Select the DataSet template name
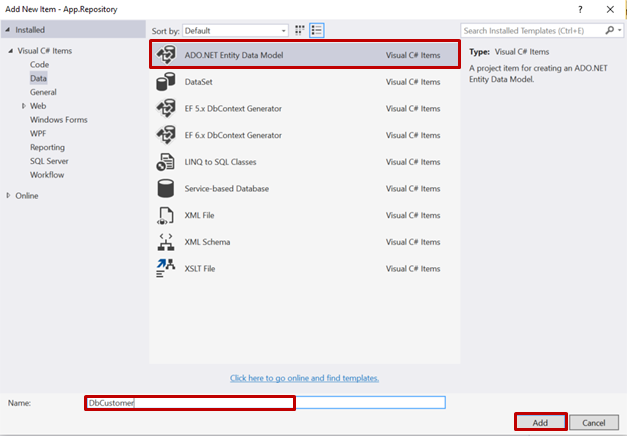The height and width of the screenshot is (436, 627). click(x=198, y=82)
